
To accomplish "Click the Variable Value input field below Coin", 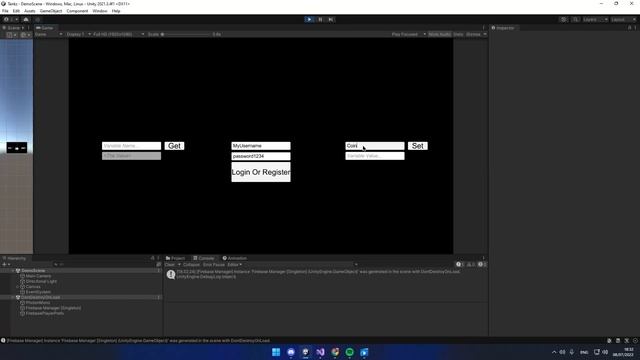I will click(x=375, y=156).
